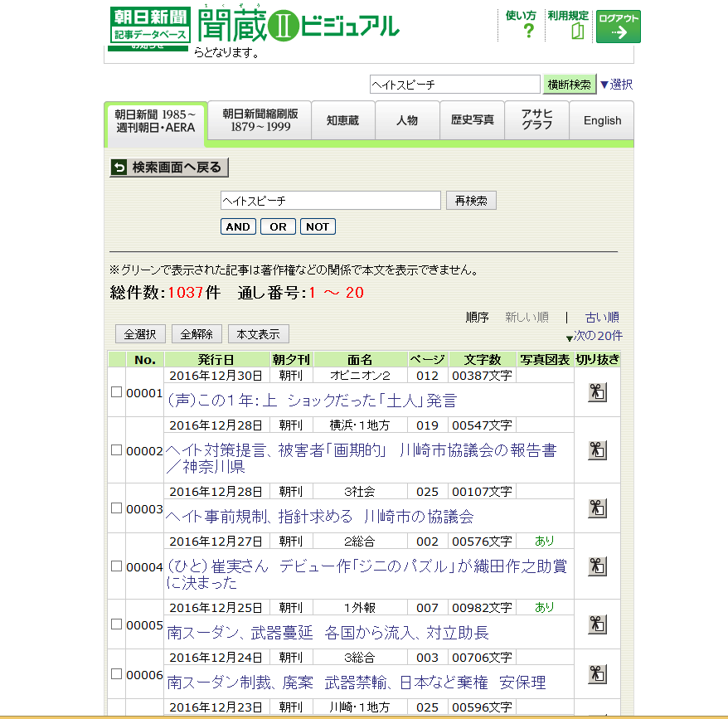
Task: Click the 発行日 column header
Action: (x=216, y=360)
